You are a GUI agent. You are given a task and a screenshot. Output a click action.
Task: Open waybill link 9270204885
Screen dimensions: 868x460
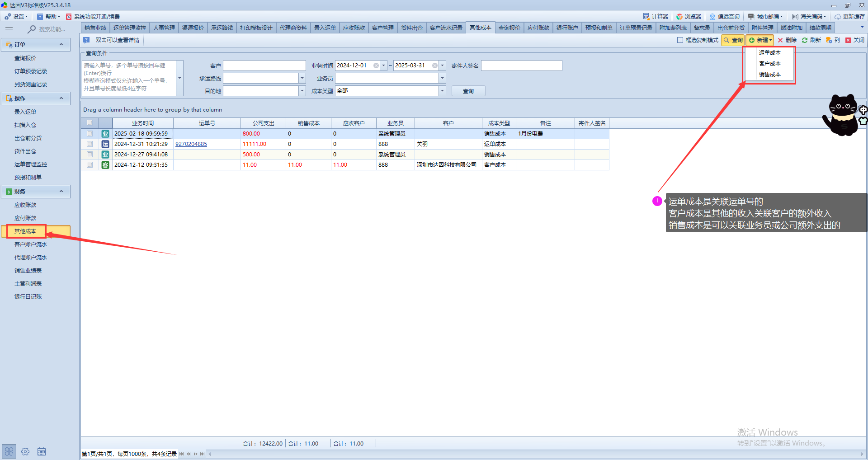point(191,144)
